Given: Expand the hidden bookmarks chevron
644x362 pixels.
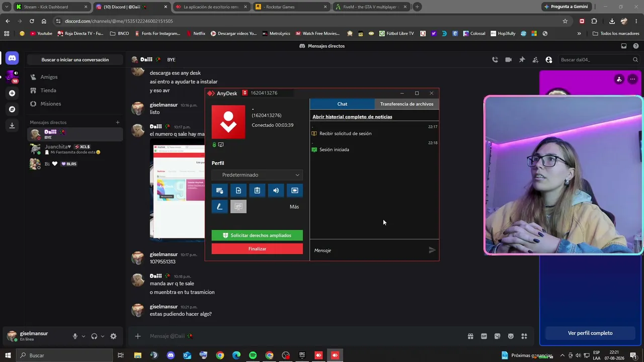Looking at the screenshot, I should point(579,34).
